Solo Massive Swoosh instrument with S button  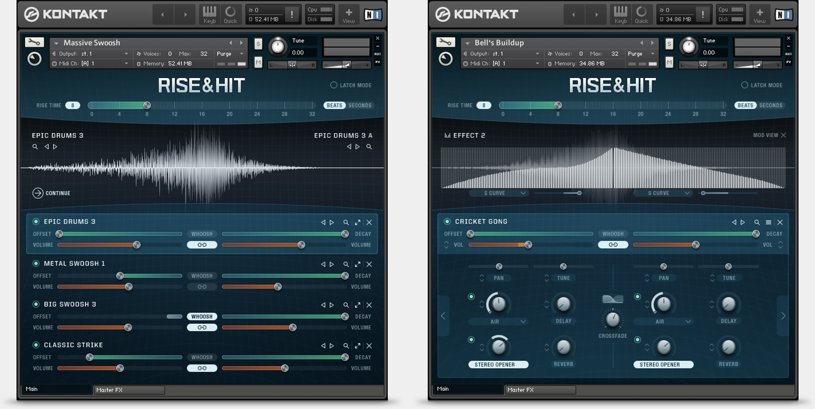pyautogui.click(x=258, y=44)
